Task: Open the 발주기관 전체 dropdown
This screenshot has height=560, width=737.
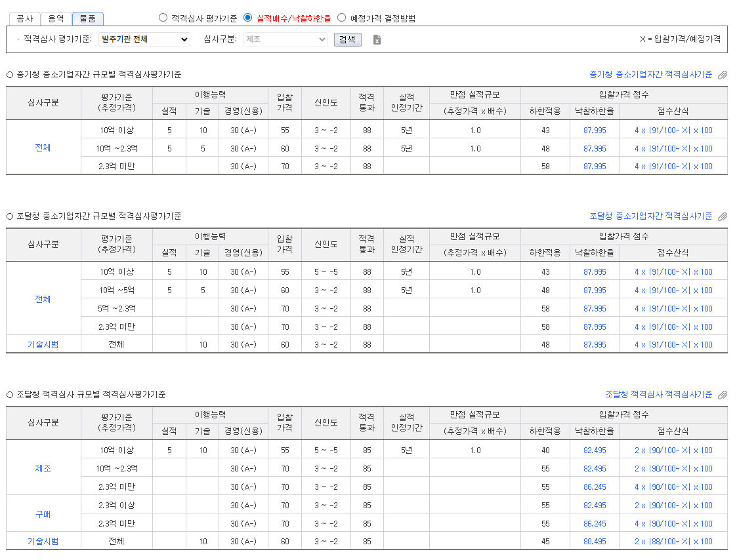Action: pos(144,39)
